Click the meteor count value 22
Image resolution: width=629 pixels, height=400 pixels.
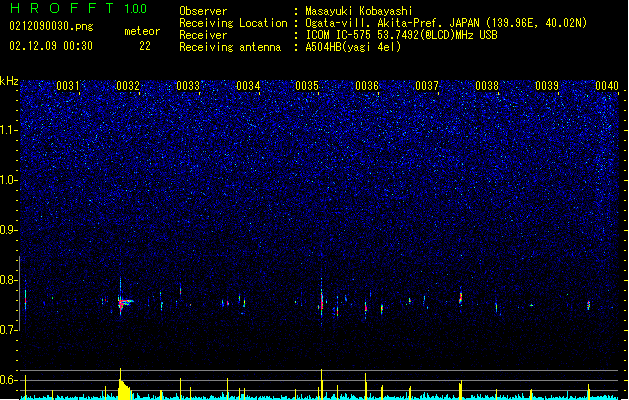point(145,46)
